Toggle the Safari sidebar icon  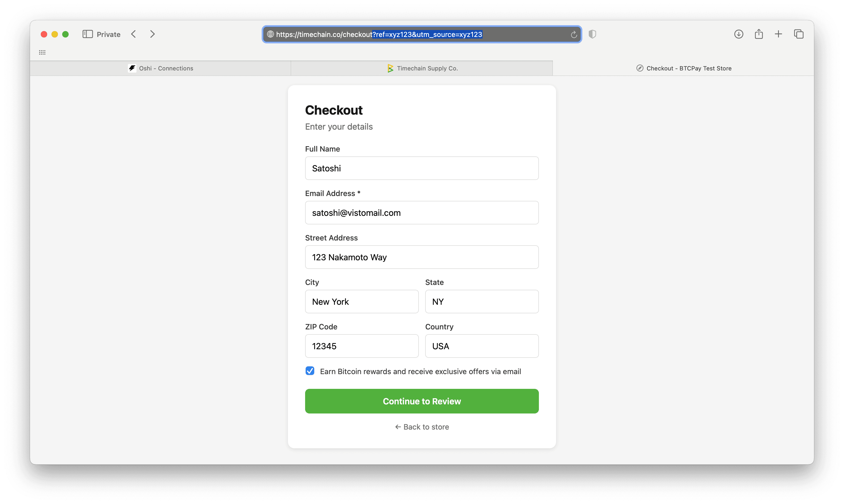coord(87,34)
